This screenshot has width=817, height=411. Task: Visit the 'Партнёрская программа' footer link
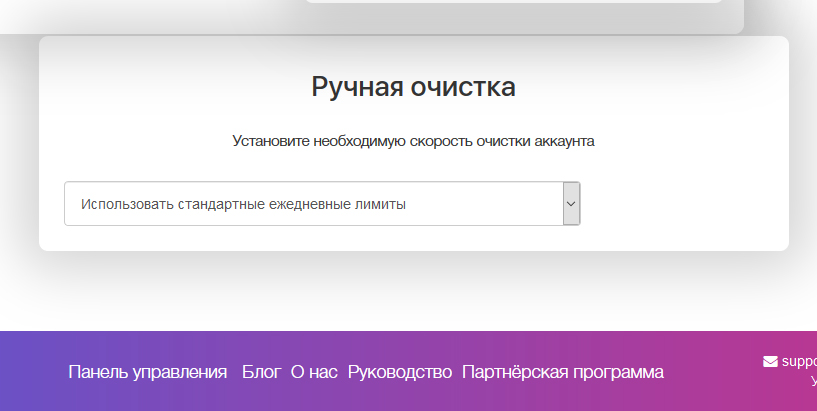coord(562,372)
